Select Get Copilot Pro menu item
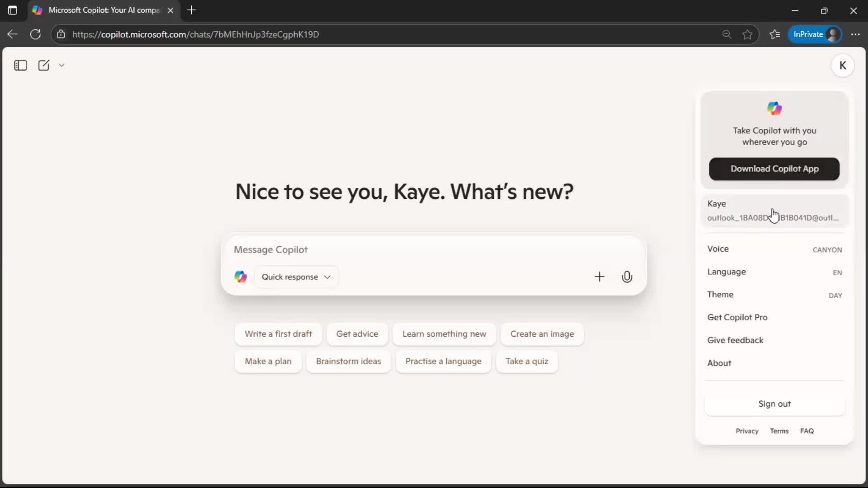The image size is (868, 488). pos(774,318)
